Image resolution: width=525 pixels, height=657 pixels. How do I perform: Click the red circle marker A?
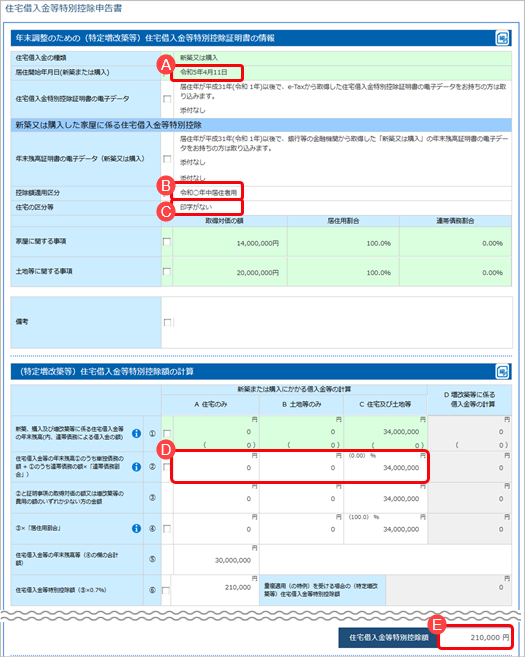click(166, 65)
